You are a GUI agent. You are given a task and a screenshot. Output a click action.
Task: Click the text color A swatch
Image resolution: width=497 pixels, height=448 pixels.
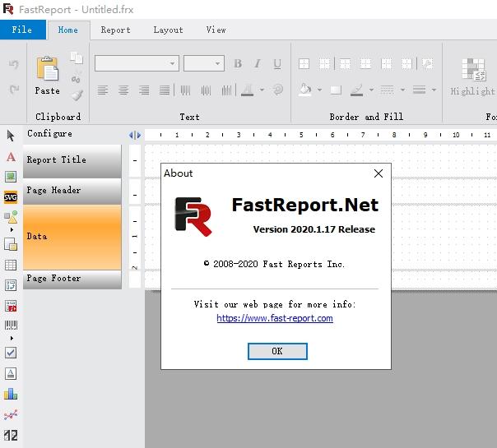click(247, 90)
